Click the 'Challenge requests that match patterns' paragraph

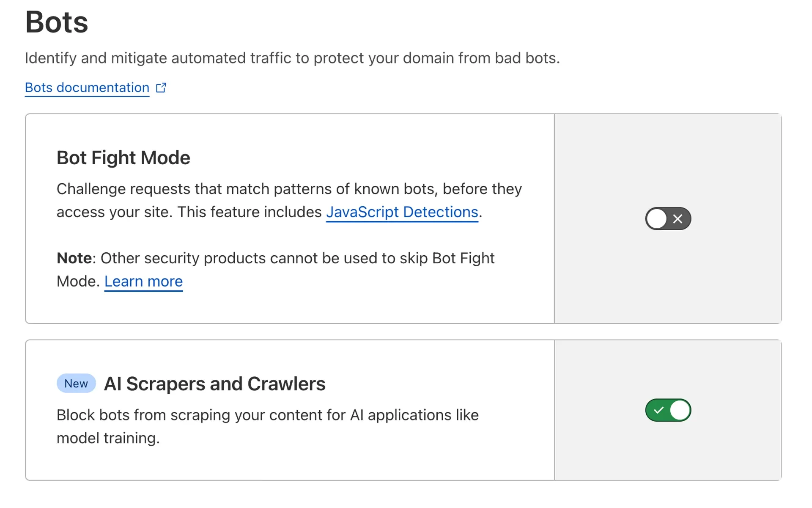289,189
